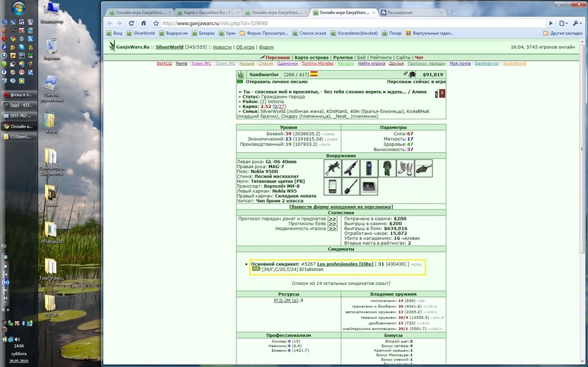Open a new tab with the plus button
Screen dimensions: 588x367
[x=452, y=13]
